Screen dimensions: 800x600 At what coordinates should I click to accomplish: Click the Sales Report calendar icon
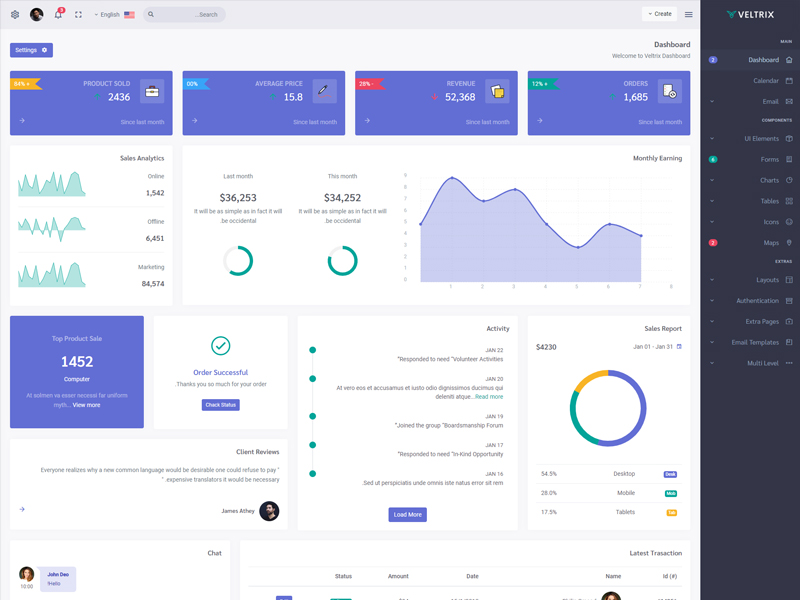click(680, 347)
